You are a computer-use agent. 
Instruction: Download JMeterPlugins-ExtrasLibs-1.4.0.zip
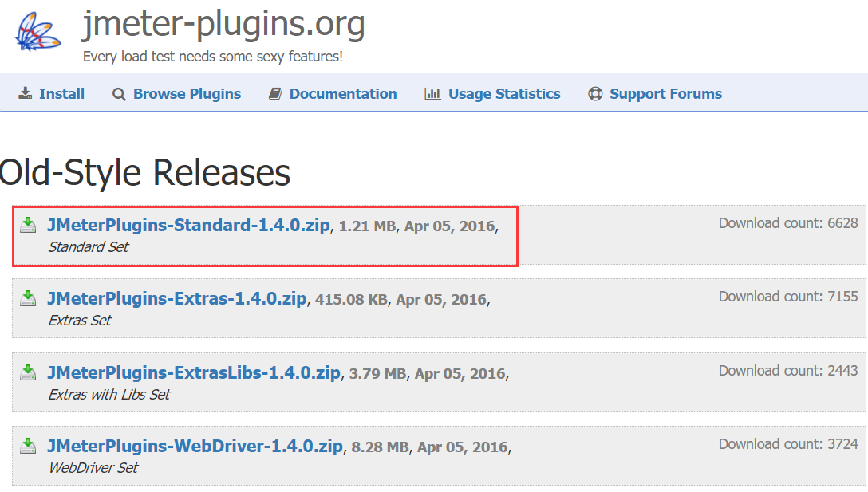click(194, 373)
